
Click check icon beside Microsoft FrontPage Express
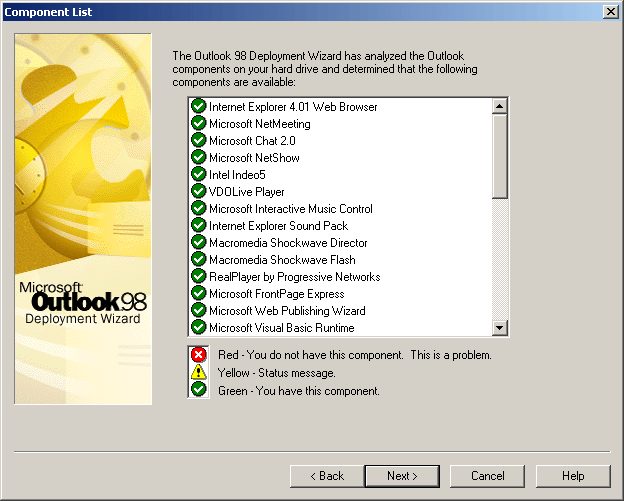198,293
